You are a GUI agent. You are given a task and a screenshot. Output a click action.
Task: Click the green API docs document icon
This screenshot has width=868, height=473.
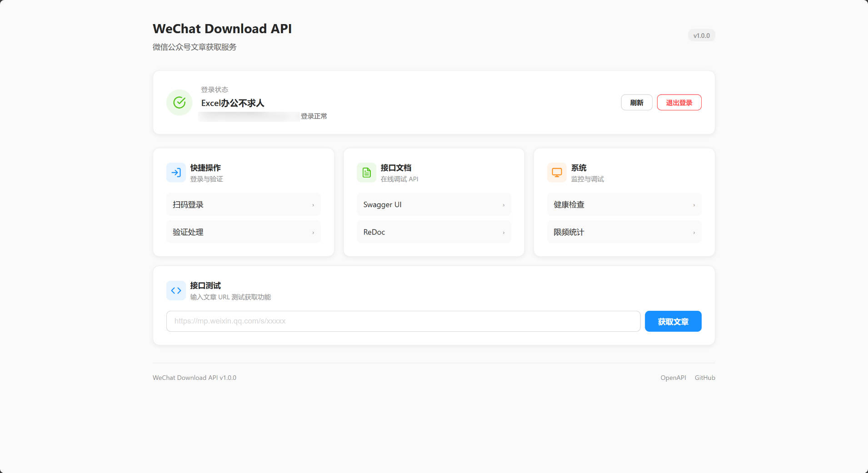pos(366,173)
